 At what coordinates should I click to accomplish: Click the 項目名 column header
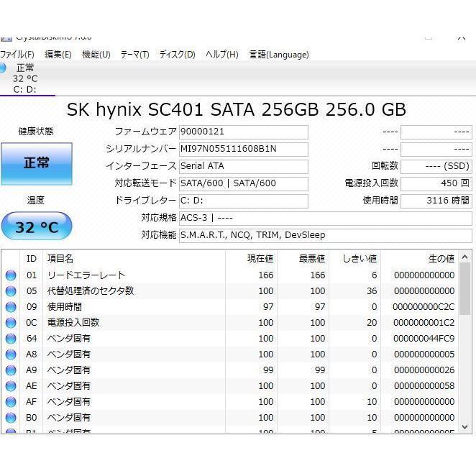point(134,259)
